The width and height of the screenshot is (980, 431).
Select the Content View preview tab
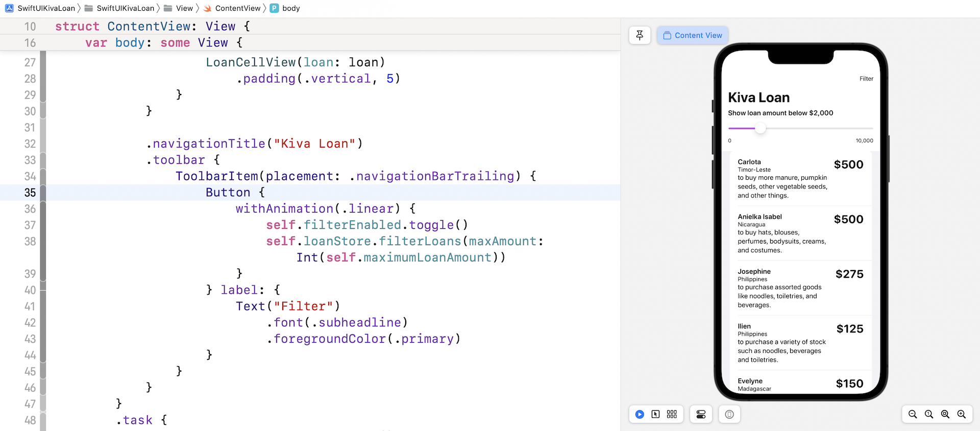693,35
